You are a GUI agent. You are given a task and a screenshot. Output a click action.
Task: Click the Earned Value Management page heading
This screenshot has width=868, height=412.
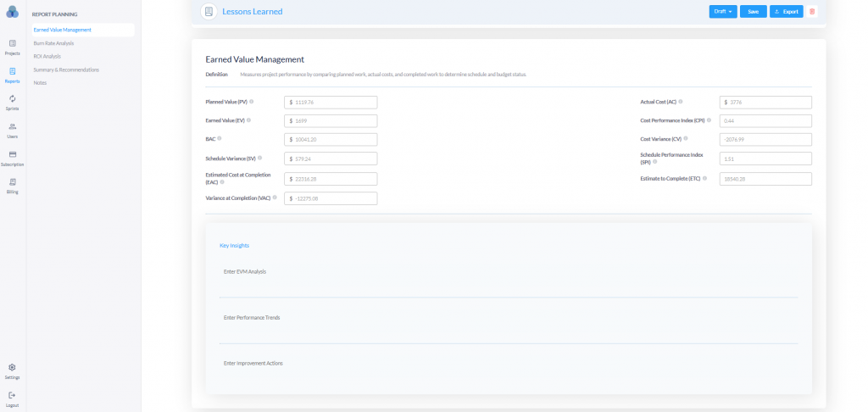pyautogui.click(x=254, y=59)
